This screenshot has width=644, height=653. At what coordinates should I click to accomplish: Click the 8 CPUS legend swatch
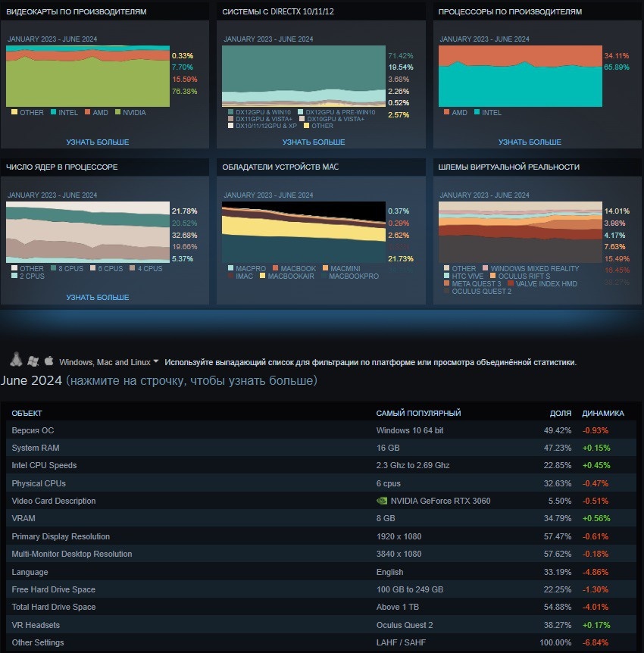click(x=53, y=268)
